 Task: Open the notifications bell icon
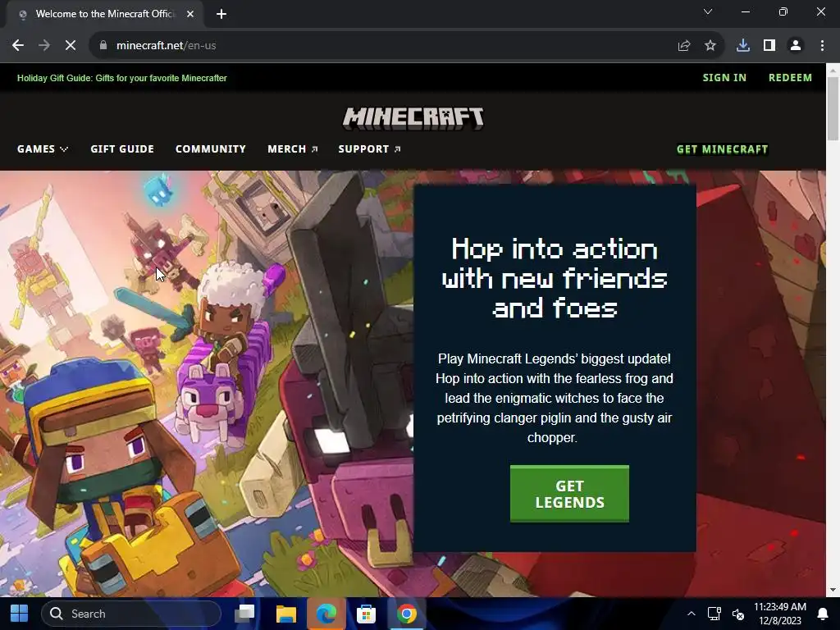(x=823, y=614)
